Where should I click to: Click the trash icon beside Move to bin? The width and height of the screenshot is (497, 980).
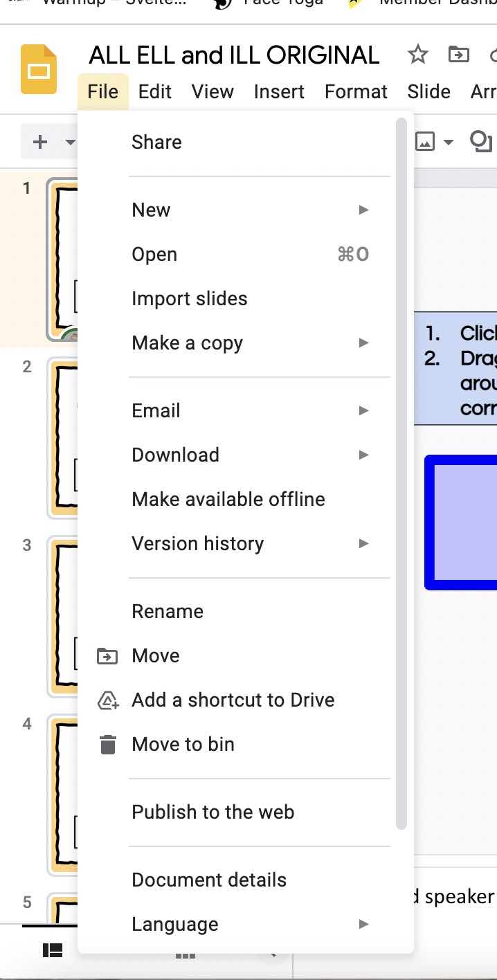[x=107, y=745]
